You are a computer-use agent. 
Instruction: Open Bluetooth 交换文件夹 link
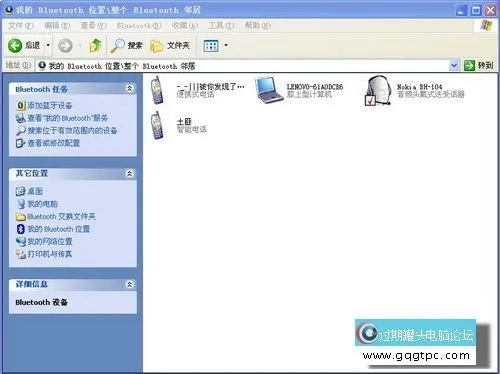pyautogui.click(x=61, y=216)
